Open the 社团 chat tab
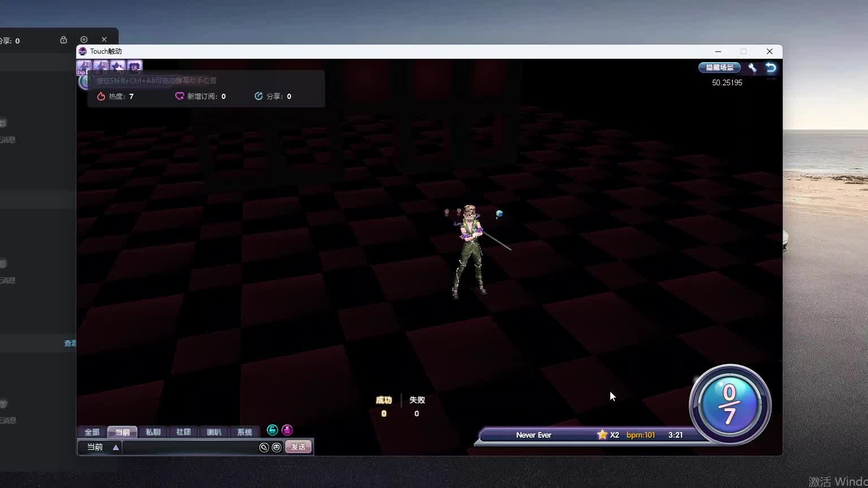The image size is (868, 488). [183, 432]
